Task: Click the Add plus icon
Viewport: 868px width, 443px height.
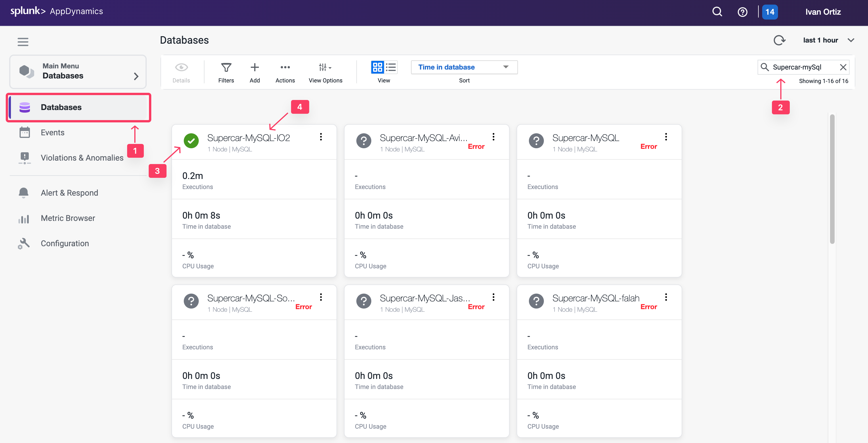Action: 255,68
